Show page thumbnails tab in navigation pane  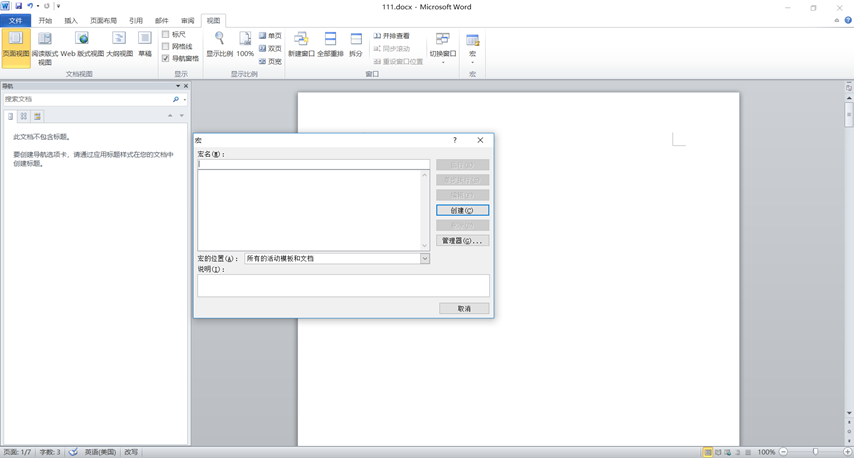23,116
